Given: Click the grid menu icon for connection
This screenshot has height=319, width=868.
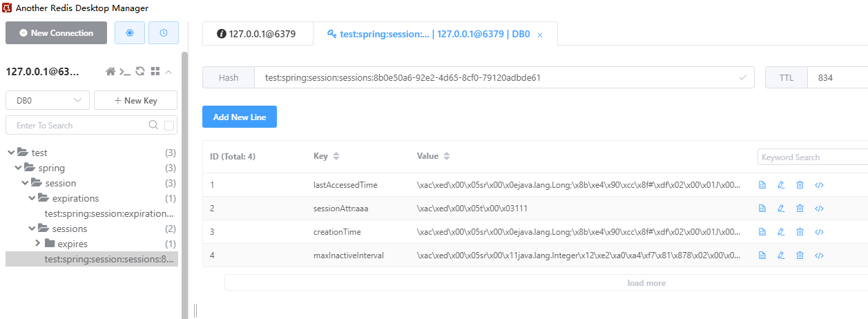Looking at the screenshot, I should (155, 71).
